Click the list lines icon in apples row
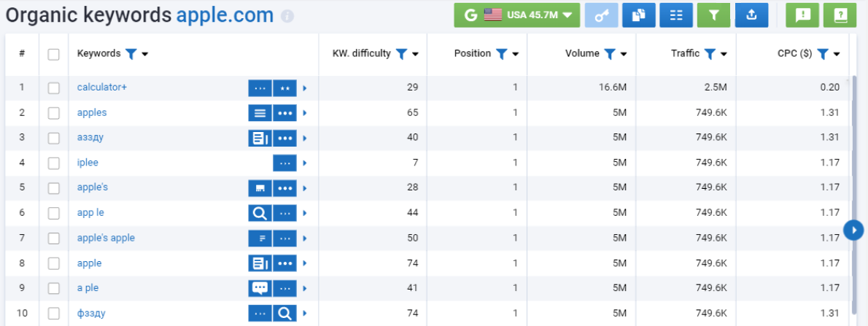Viewport: 868px width, 326px height. [260, 113]
